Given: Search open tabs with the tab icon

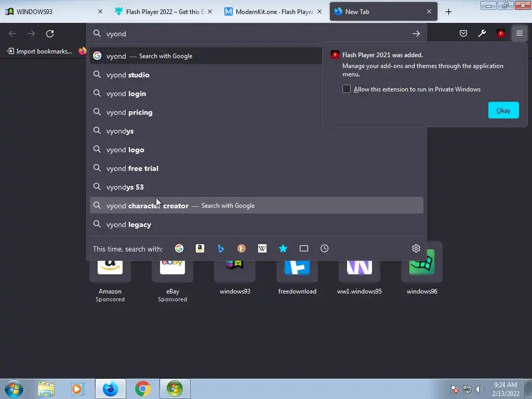Looking at the screenshot, I should (304, 249).
